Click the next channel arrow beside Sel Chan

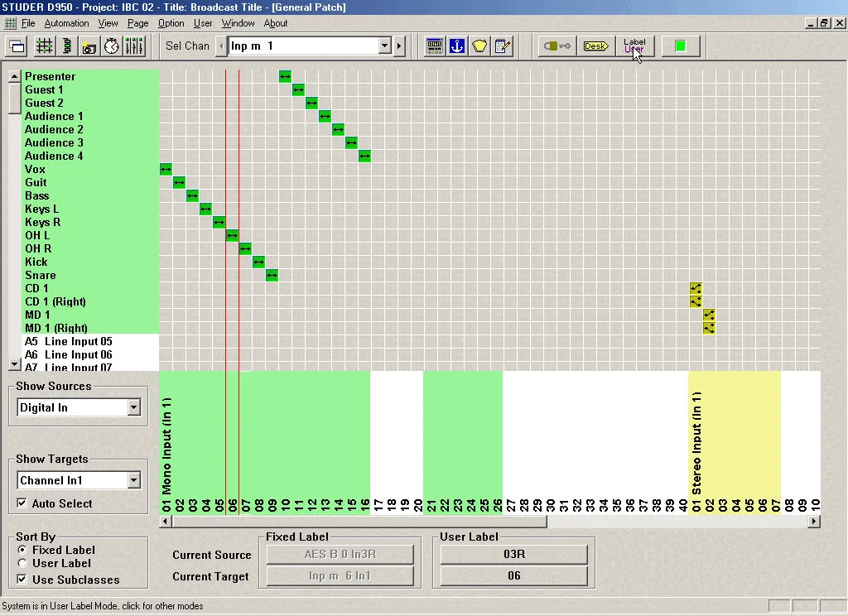[x=400, y=46]
